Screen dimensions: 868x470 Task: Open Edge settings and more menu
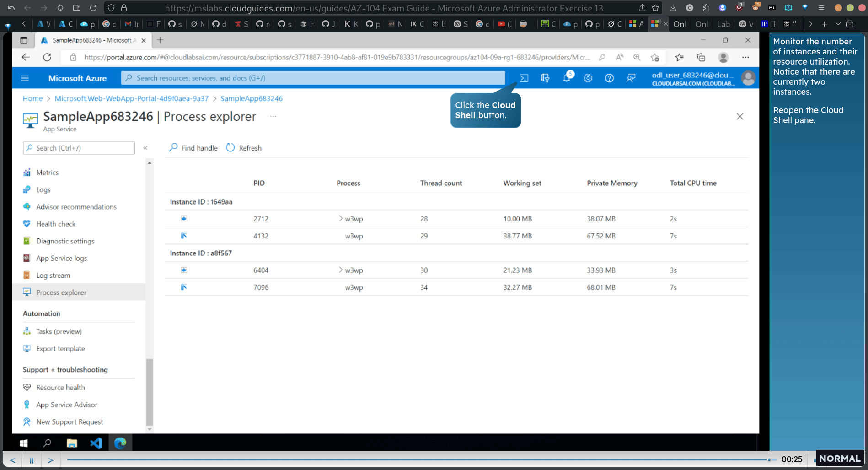pos(745,57)
